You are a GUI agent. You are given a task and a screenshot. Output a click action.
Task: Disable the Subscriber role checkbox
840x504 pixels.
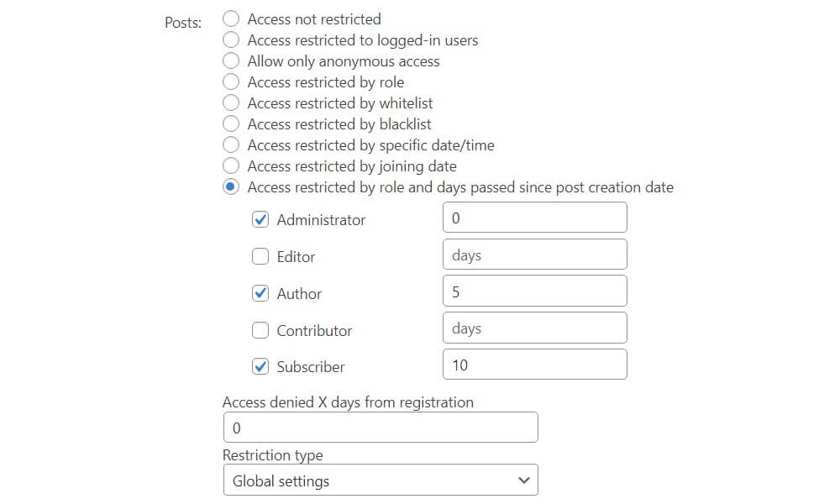click(261, 366)
